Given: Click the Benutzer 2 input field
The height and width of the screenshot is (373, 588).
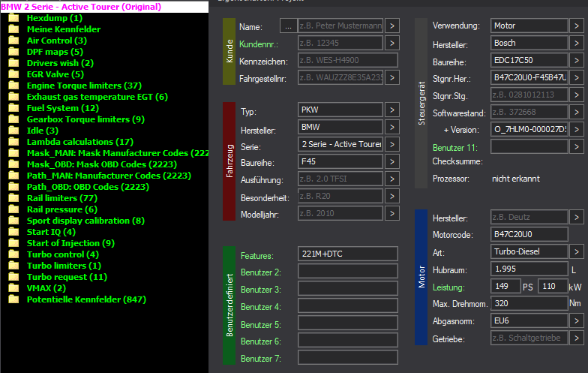Looking at the screenshot, I should [x=348, y=272].
